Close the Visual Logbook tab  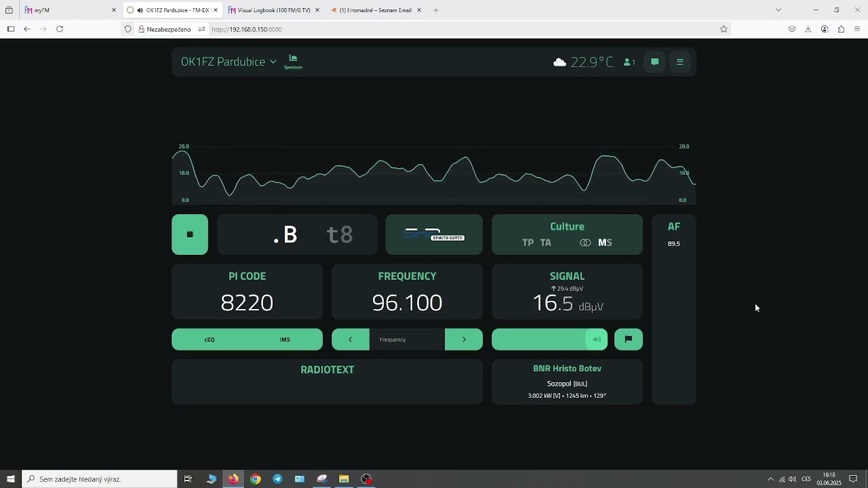317,10
